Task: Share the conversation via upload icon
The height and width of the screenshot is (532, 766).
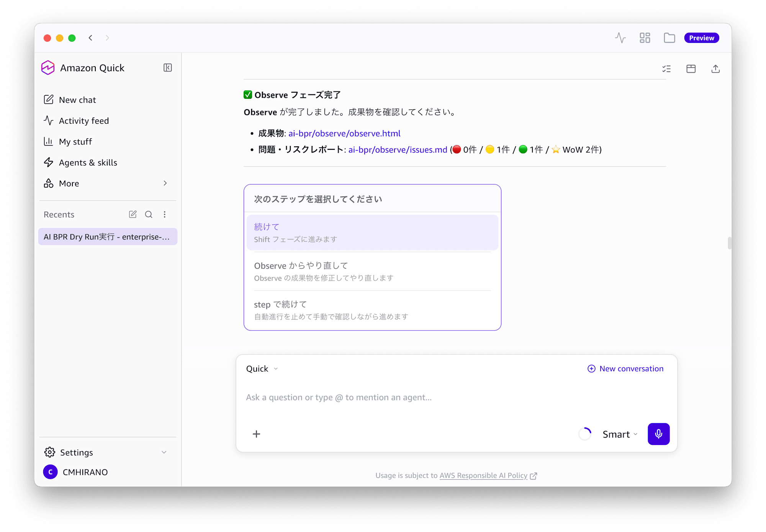Action: coord(715,69)
